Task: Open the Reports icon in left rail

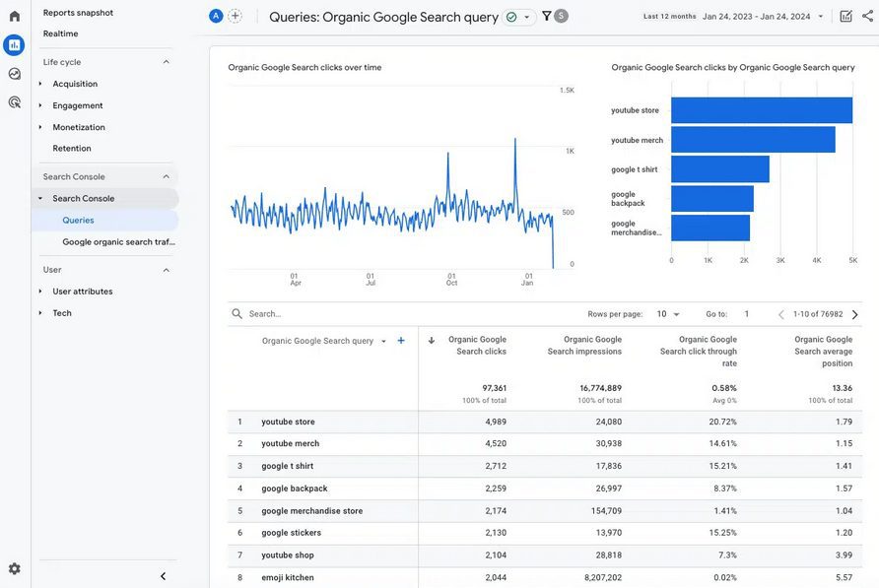Action: click(x=14, y=45)
